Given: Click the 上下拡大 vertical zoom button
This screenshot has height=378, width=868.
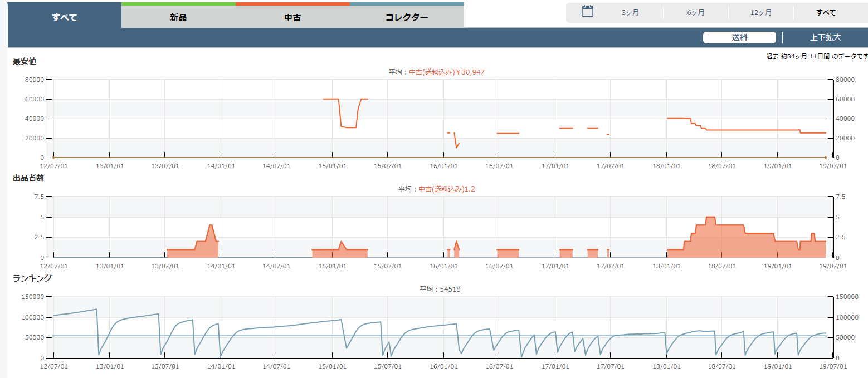Looking at the screenshot, I should [825, 38].
